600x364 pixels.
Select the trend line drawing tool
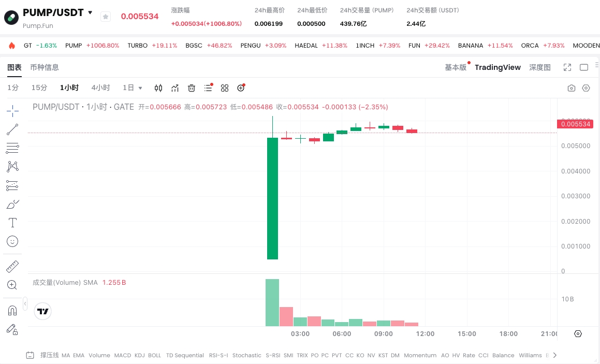coord(12,129)
